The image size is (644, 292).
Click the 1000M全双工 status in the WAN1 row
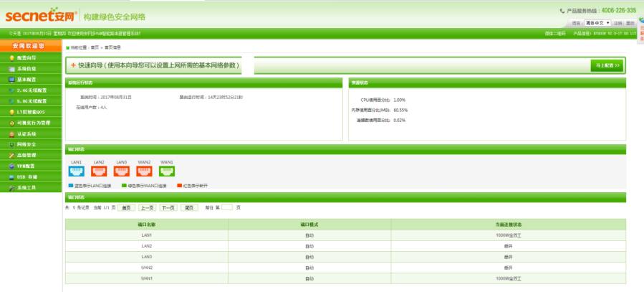coord(509,278)
